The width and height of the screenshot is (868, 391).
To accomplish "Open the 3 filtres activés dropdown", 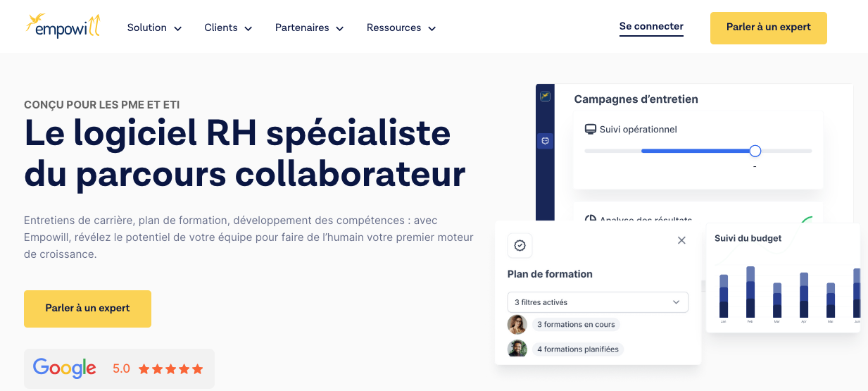I will click(598, 302).
